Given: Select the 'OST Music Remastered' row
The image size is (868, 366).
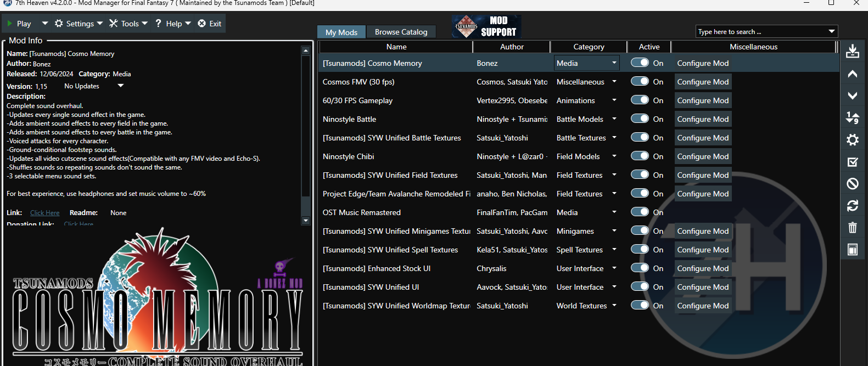Looking at the screenshot, I should [x=579, y=212].
